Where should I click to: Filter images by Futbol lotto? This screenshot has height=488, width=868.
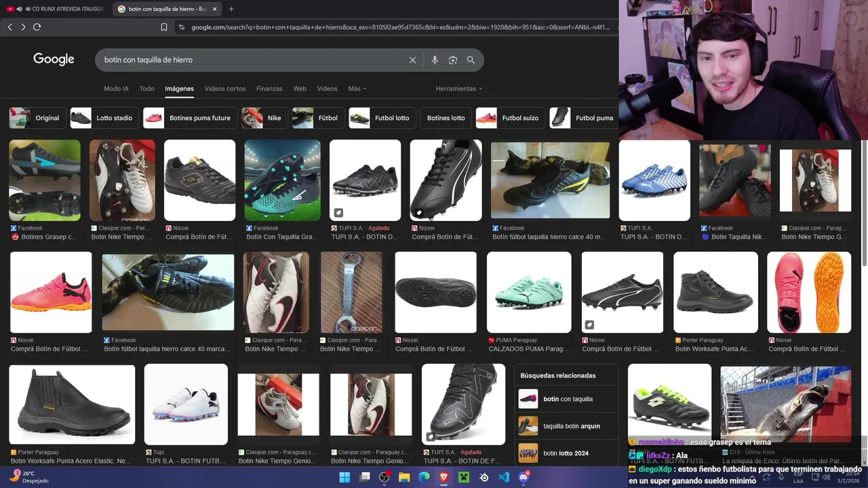[382, 118]
